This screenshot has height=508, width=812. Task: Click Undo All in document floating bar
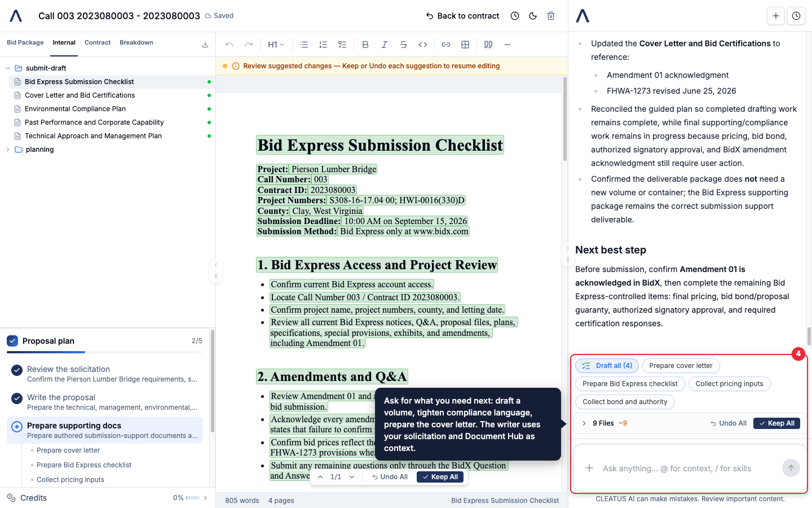pos(390,477)
